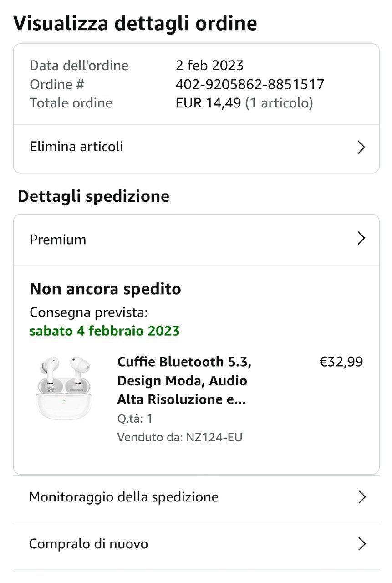This screenshot has height=583, width=392.
Task: Tap the Dettagli spedizione section heading
Action: 93,197
